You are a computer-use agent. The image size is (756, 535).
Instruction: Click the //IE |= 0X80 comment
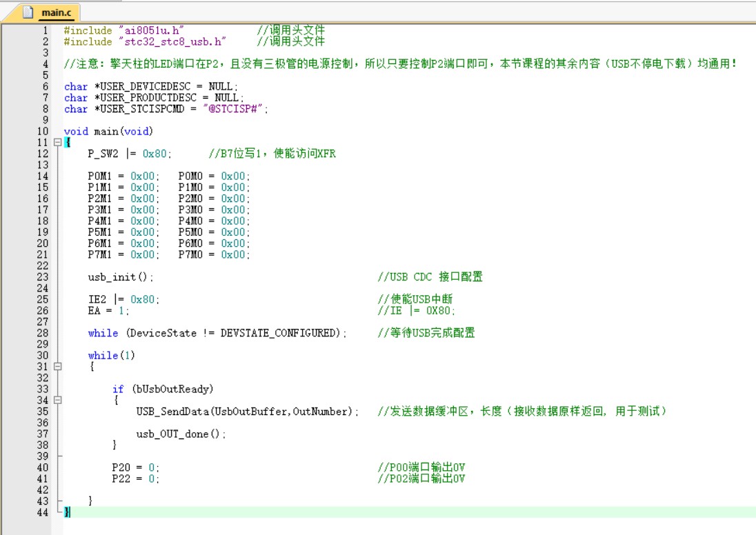tap(416, 311)
